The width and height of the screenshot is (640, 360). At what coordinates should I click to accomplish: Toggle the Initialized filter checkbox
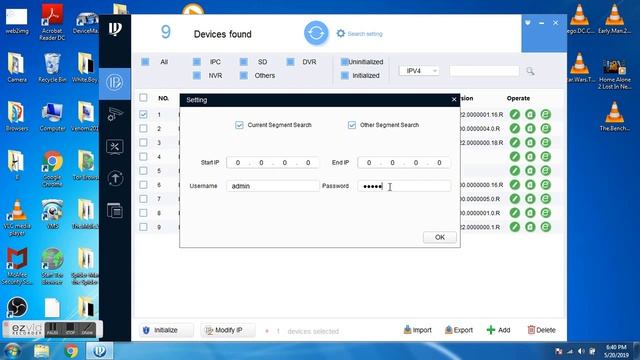344,76
